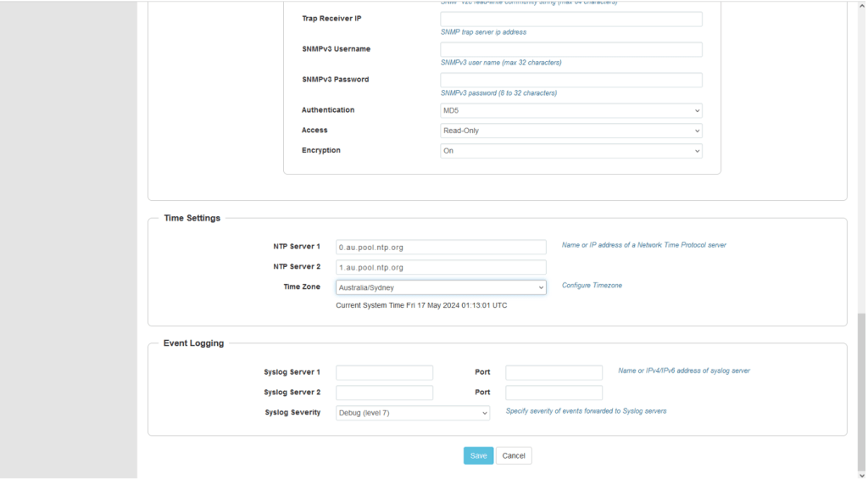Focus the SNMPv3 Username text box
The width and height of the screenshot is (868, 479).
pyautogui.click(x=570, y=49)
